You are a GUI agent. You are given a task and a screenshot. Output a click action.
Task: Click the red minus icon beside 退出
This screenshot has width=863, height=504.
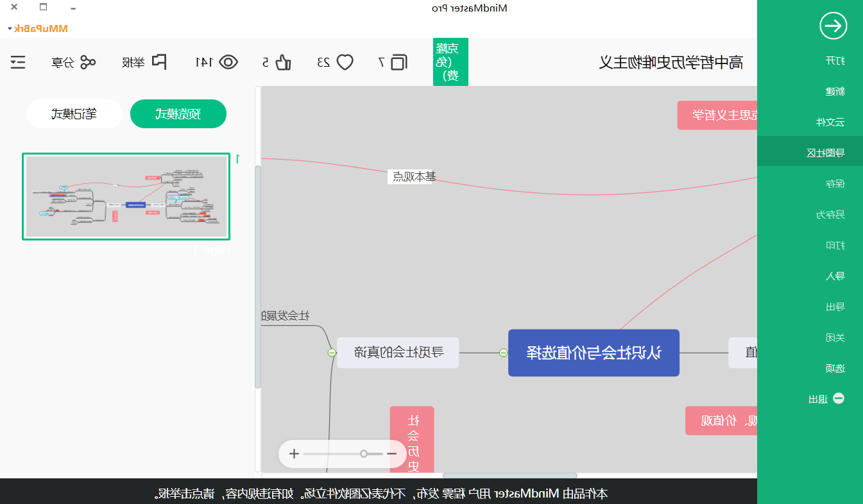838,398
